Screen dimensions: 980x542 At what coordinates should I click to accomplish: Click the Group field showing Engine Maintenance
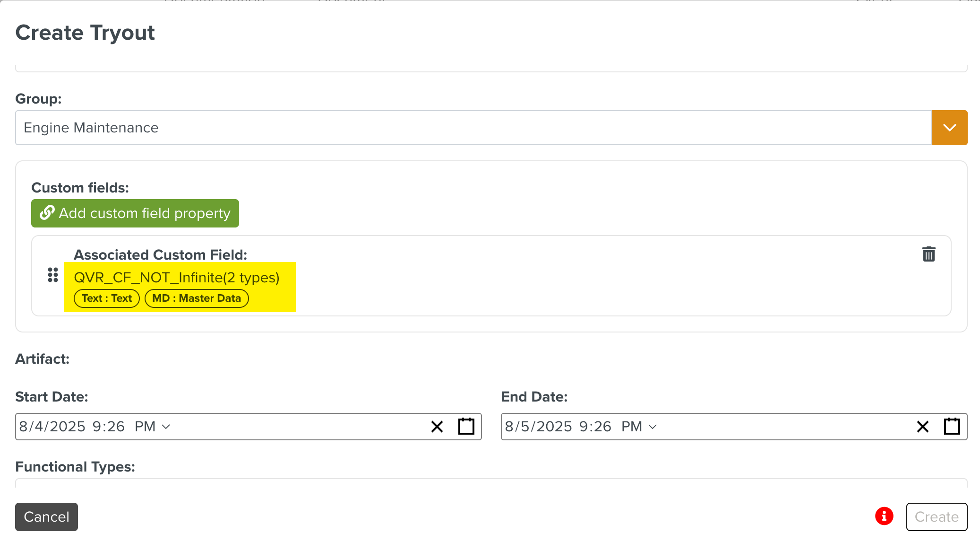473,128
